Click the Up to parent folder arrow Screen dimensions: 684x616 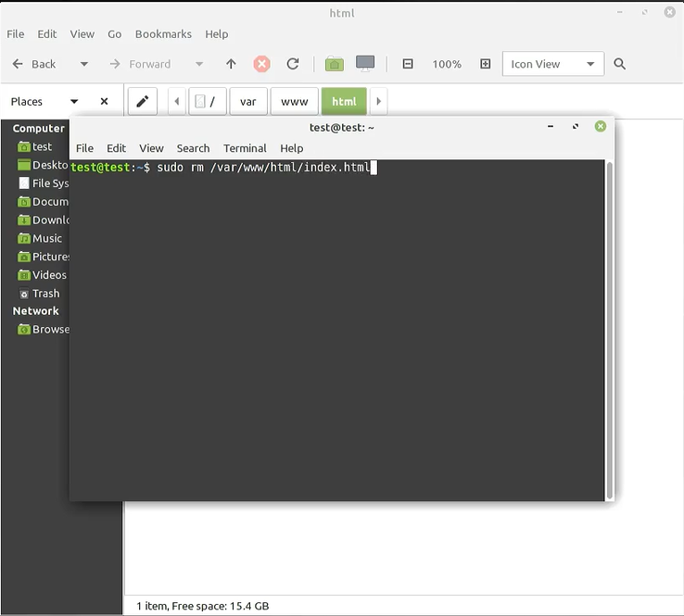(231, 64)
